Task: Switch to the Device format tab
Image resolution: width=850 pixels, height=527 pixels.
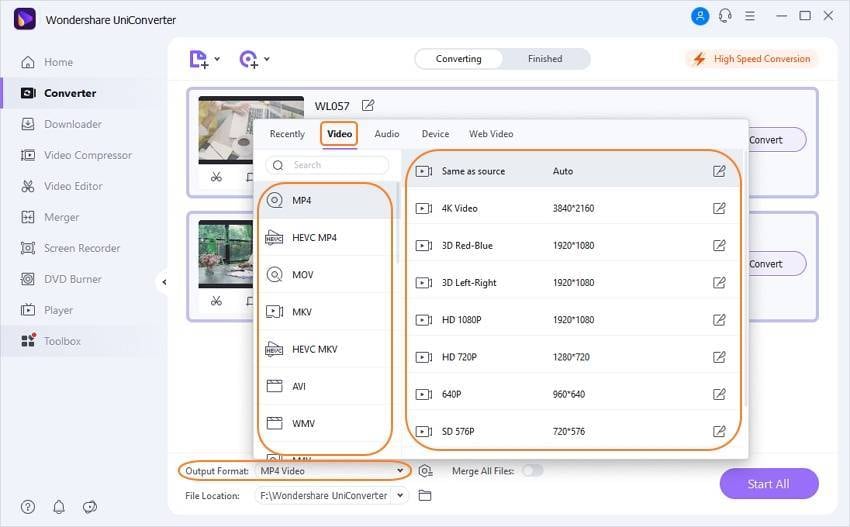Action: coord(435,134)
